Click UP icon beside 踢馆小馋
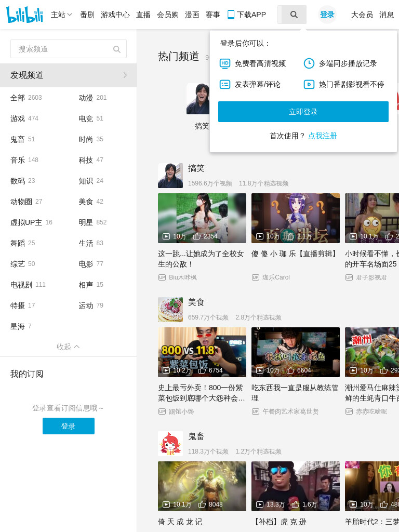The width and height of the screenshot is (399, 532). (162, 411)
